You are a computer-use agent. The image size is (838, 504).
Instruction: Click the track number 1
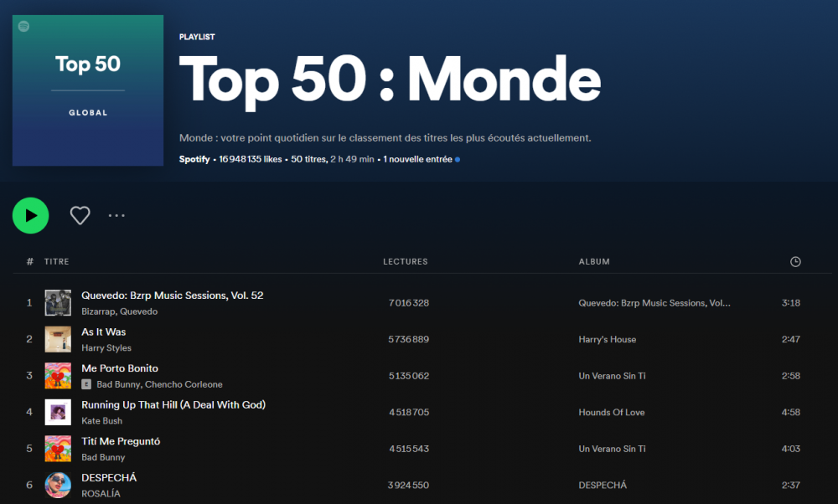click(x=29, y=303)
